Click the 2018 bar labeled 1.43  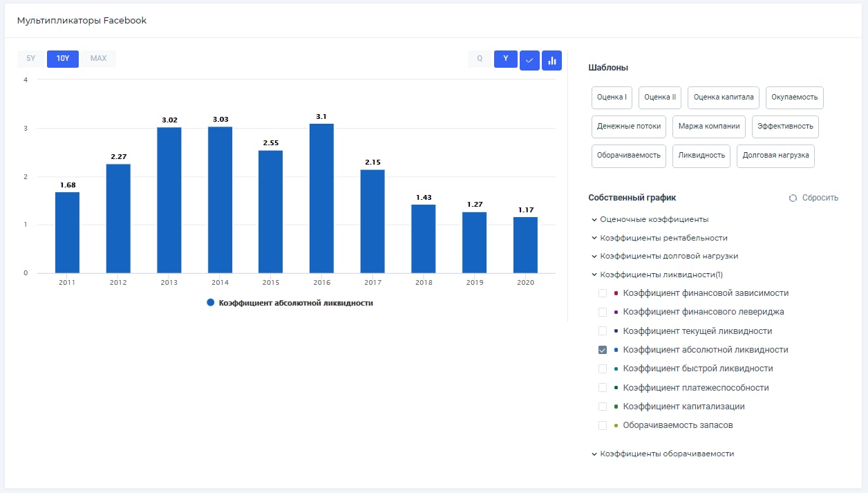point(424,239)
